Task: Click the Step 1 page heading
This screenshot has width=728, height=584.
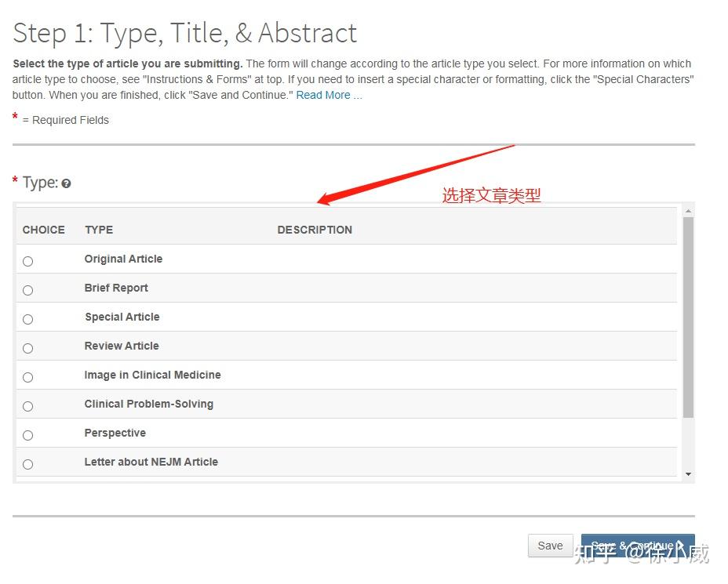Action: click(x=185, y=33)
